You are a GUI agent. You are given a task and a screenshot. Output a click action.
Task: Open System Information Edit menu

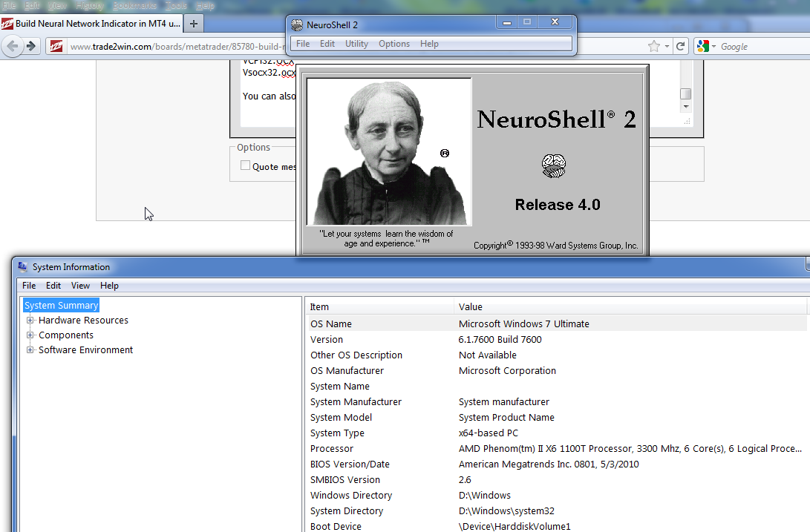(x=53, y=286)
